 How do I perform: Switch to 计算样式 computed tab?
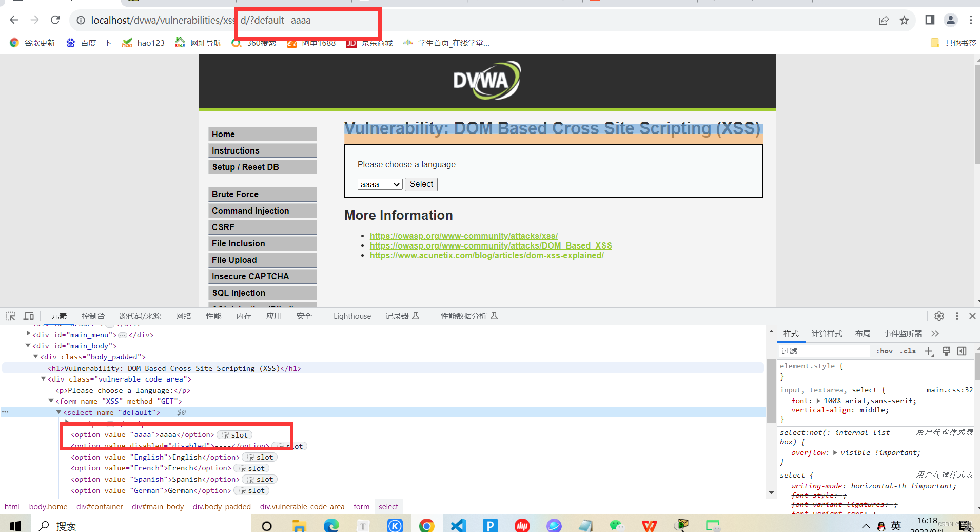tap(827, 334)
